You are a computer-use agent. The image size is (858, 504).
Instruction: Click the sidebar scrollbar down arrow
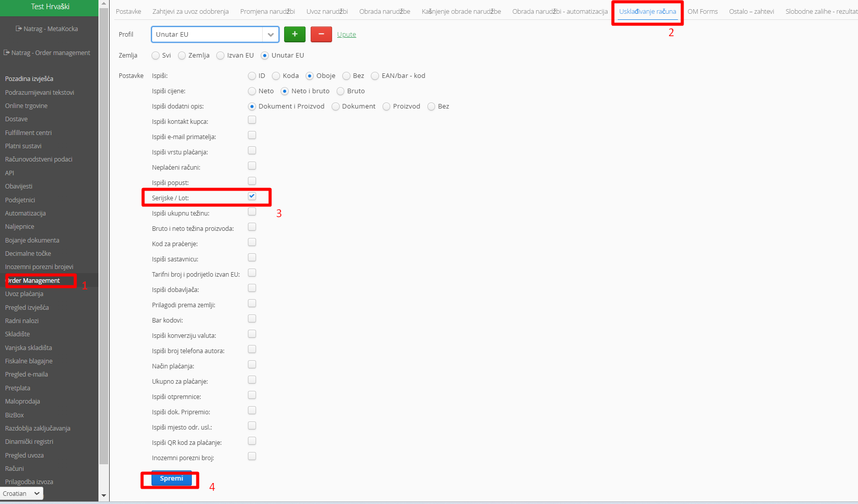(x=104, y=495)
